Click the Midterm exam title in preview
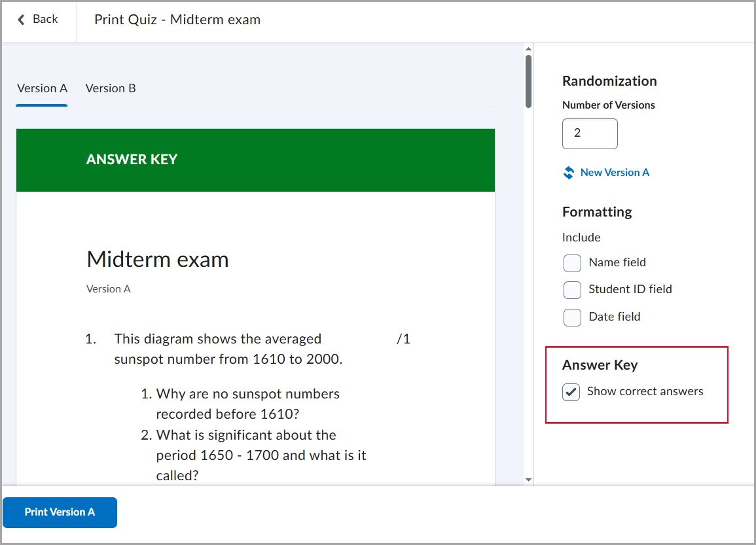This screenshot has width=756, height=545. (x=157, y=259)
